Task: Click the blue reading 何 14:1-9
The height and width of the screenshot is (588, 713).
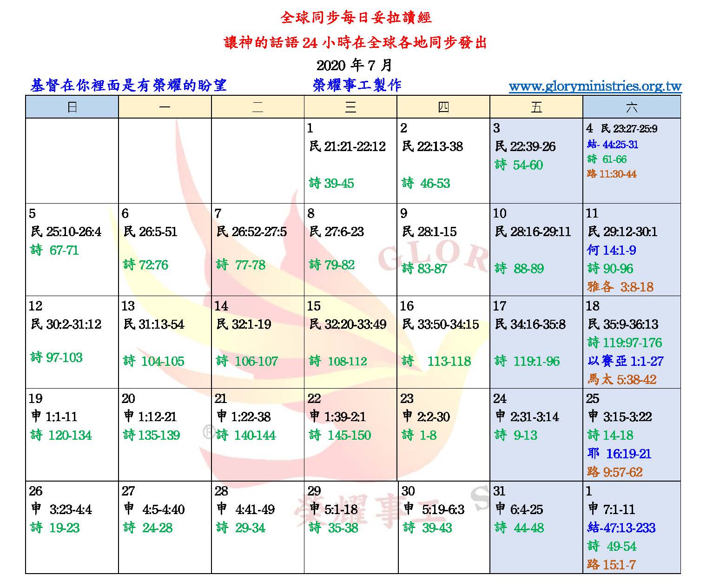Action: point(611,250)
